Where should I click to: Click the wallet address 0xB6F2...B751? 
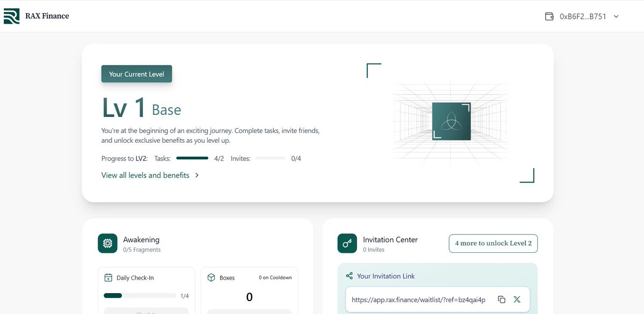(x=583, y=17)
